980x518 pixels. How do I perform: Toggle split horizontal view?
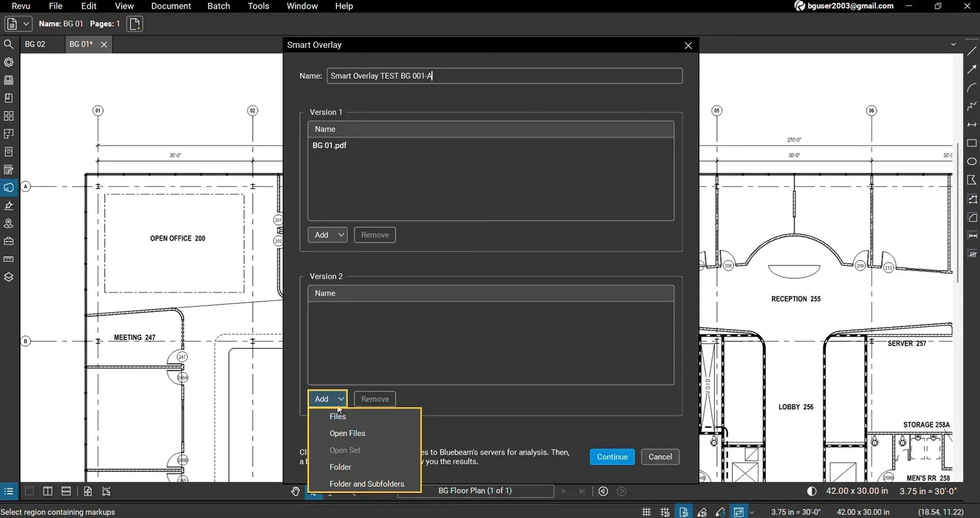coord(66,491)
